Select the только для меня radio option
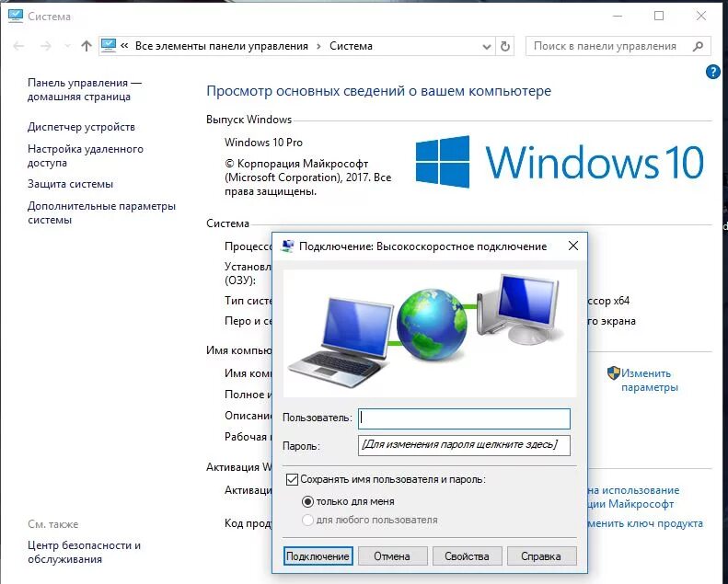This screenshot has height=584, width=728. [307, 501]
